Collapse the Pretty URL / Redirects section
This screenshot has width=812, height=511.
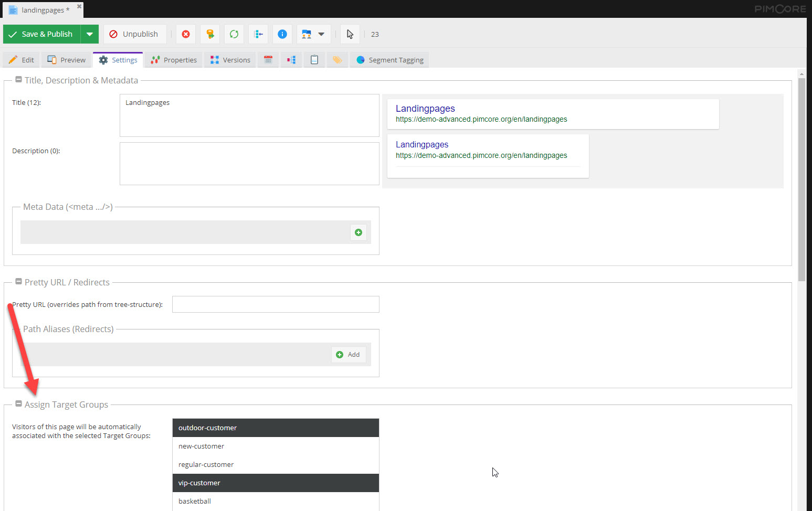pos(18,282)
